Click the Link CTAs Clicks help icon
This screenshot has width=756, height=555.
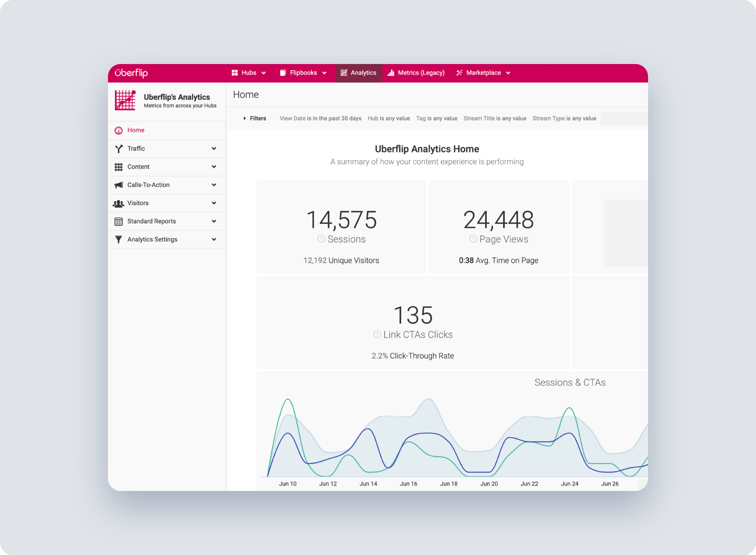376,334
